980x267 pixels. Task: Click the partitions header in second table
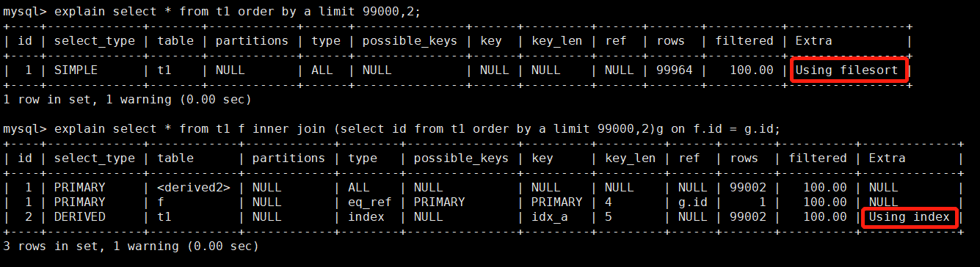click(289, 158)
